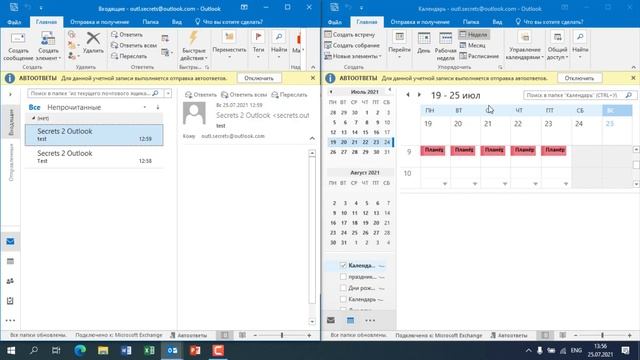The image size is (640, 360).
Task: Click Disable autoreply button in Calendar window
Action: pos(579,78)
